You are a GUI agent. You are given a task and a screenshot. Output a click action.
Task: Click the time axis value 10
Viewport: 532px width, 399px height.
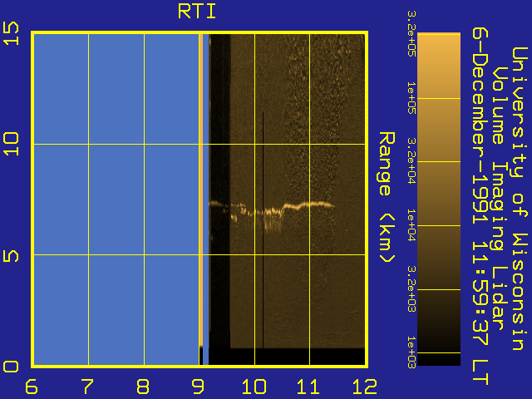pyautogui.click(x=254, y=387)
